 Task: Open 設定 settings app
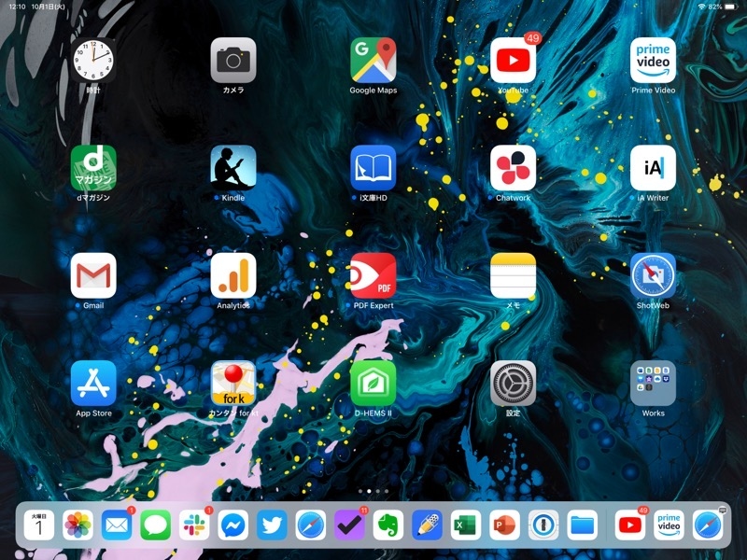click(x=513, y=384)
